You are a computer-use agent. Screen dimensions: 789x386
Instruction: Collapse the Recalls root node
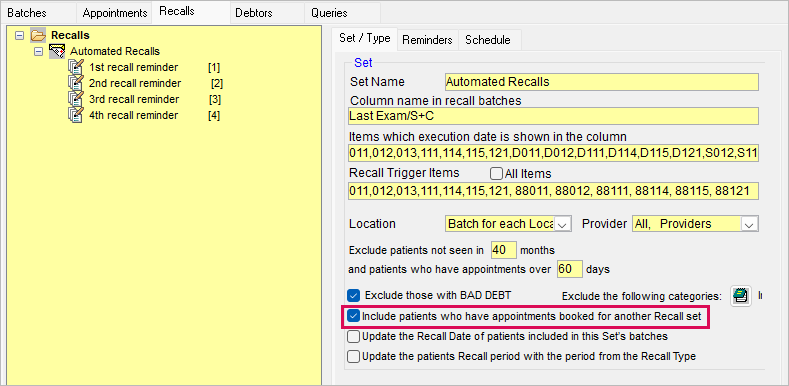click(20, 35)
